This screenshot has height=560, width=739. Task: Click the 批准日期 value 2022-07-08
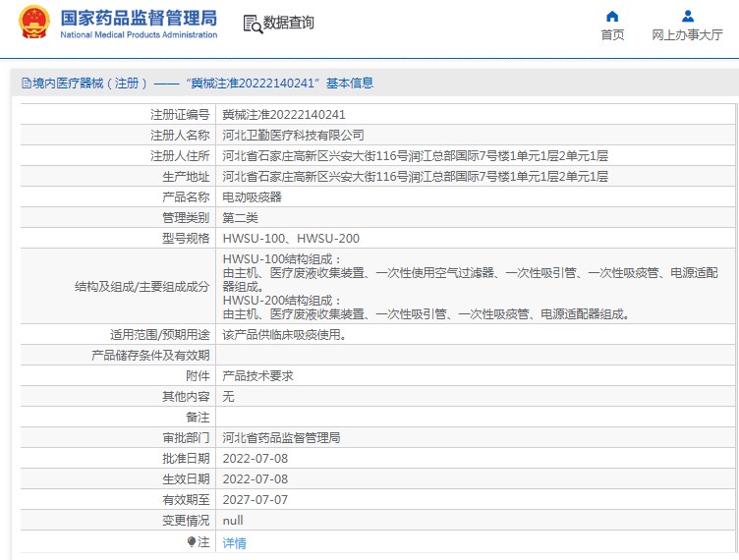(255, 459)
